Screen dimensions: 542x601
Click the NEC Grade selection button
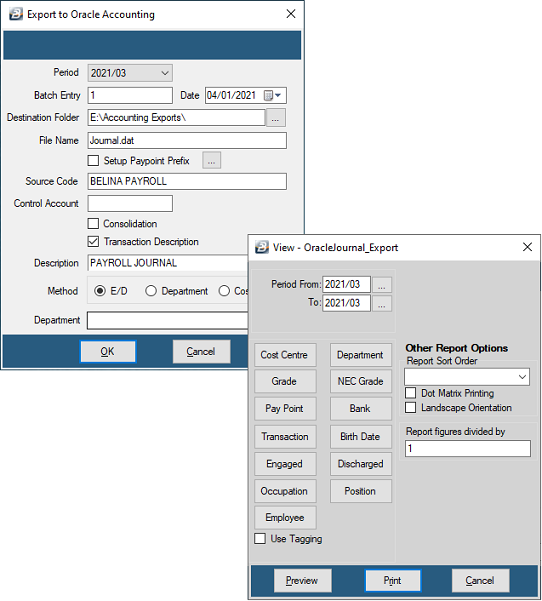pyautogui.click(x=361, y=381)
